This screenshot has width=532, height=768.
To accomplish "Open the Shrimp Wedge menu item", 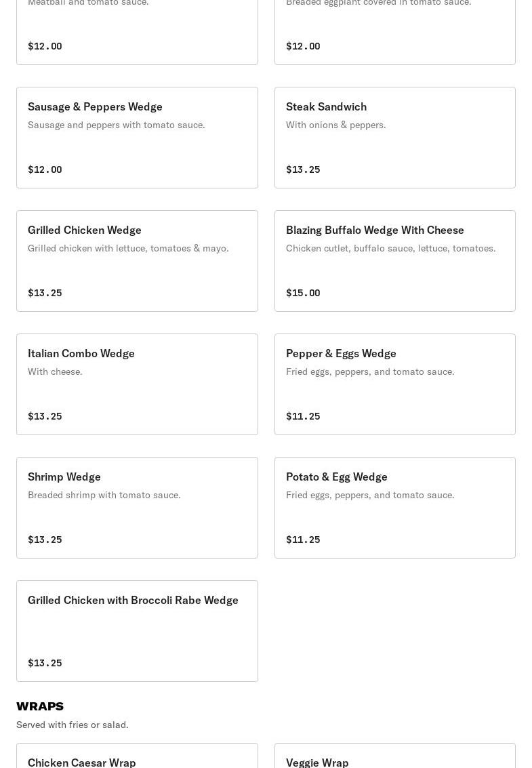I will [x=64, y=477].
